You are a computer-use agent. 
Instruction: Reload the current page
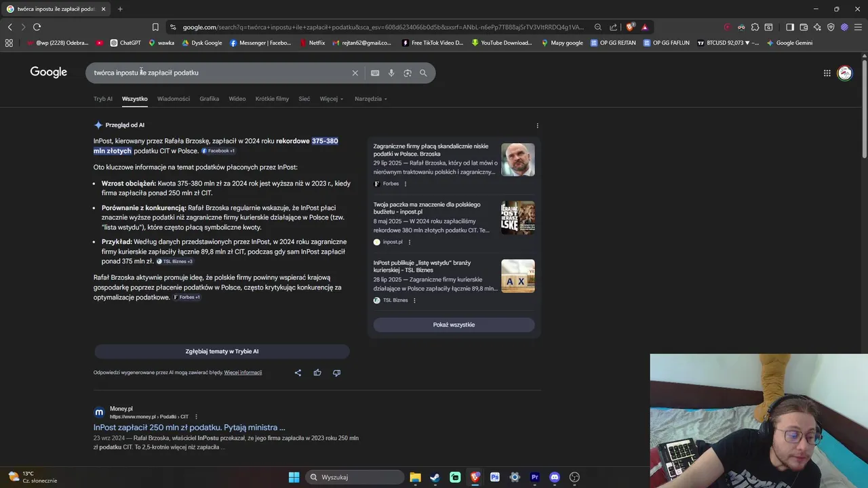click(37, 27)
